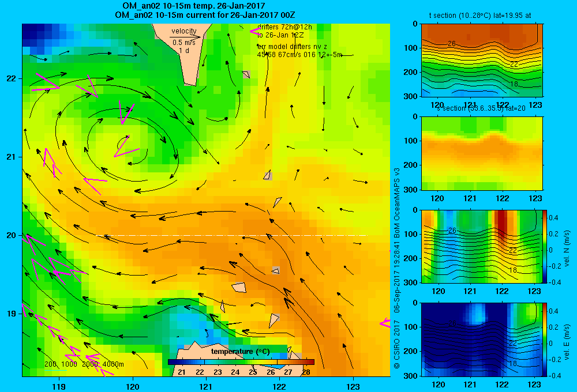Click the "0.5 m/s" velocity scale text
Viewport: 577px width, 392px height.
point(184,43)
